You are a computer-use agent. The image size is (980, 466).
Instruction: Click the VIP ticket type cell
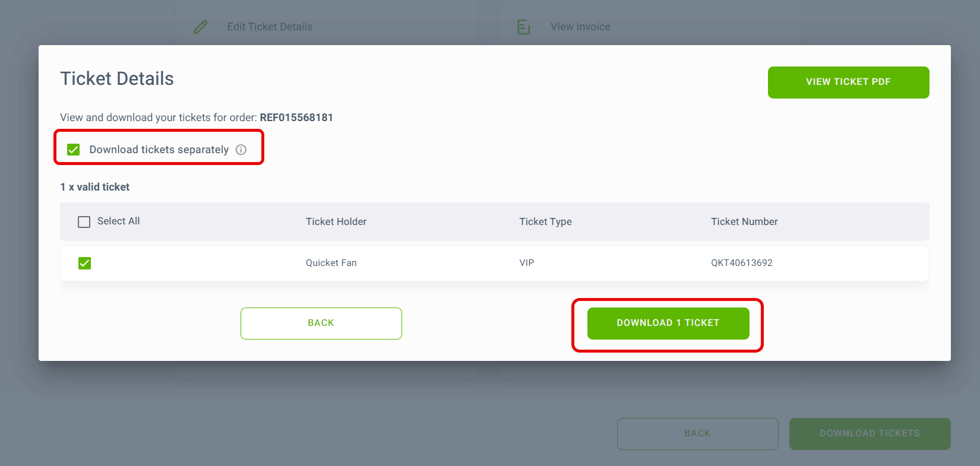tap(527, 263)
